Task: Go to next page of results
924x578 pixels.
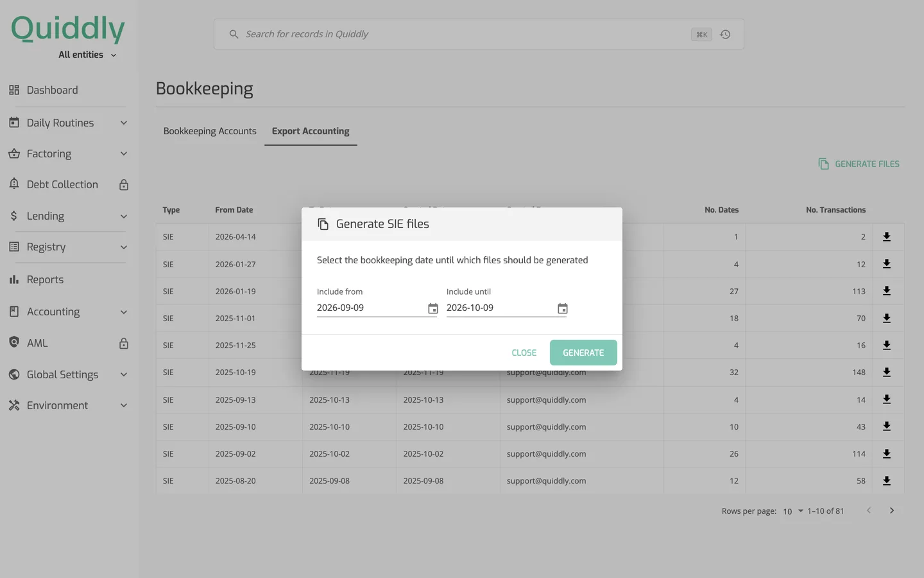Action: tap(892, 511)
